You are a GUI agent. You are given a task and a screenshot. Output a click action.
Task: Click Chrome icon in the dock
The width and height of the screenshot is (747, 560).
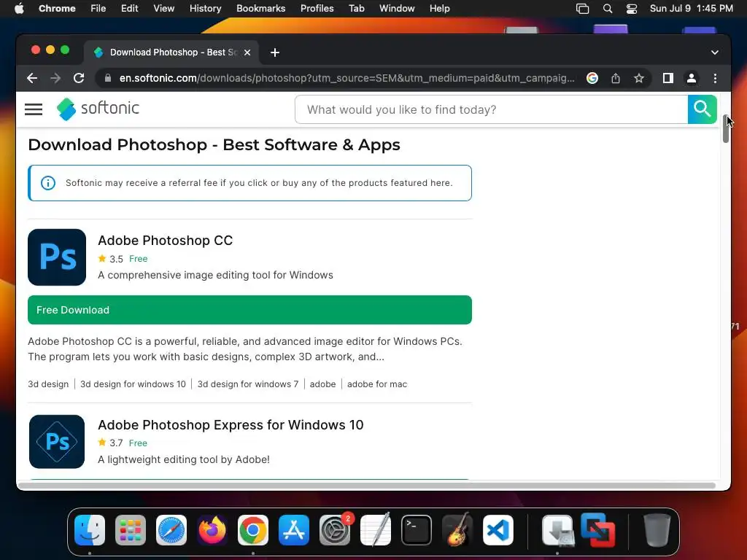coord(253,530)
